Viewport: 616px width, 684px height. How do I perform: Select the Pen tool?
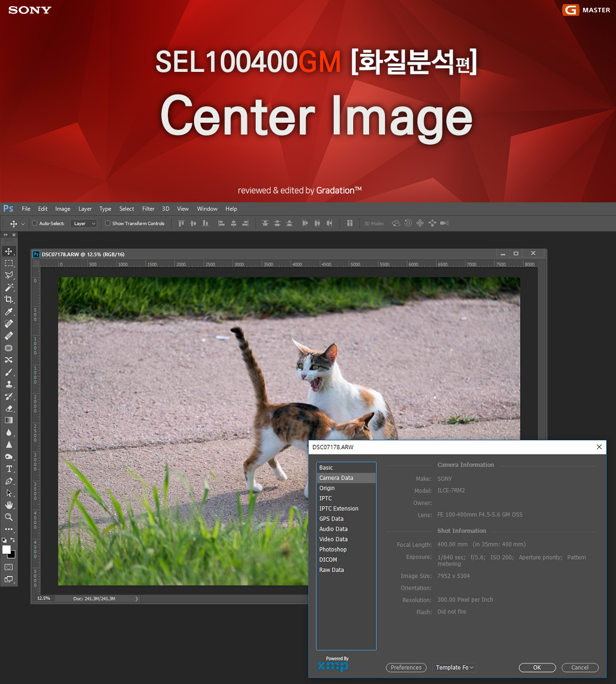coord(9,481)
